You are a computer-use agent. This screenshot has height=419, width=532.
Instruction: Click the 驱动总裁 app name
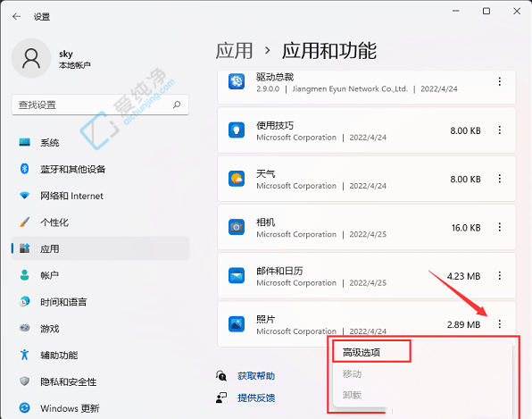(x=275, y=77)
